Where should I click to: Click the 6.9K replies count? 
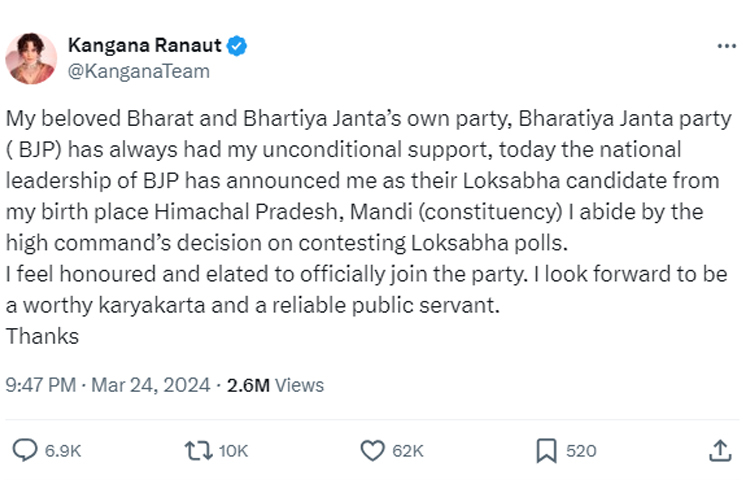pos(63,452)
